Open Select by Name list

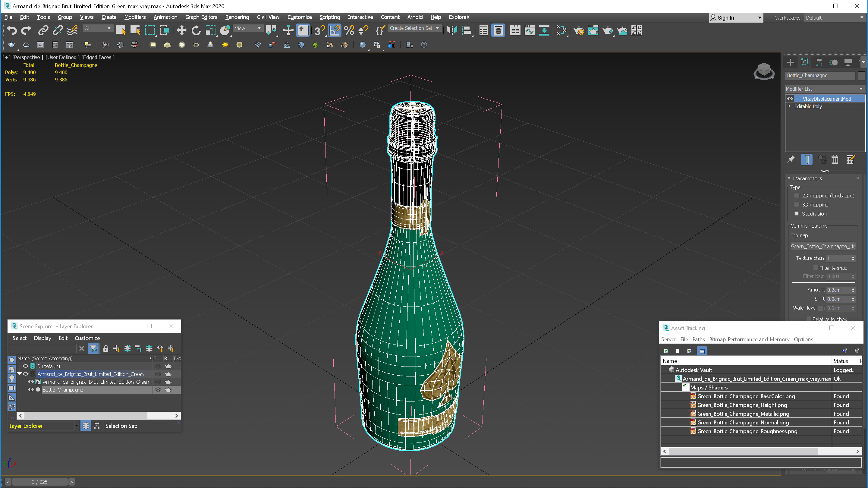(135, 31)
